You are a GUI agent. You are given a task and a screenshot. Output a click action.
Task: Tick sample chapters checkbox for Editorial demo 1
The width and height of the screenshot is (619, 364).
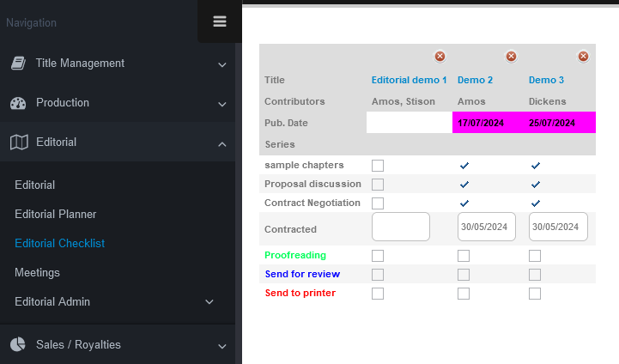pyautogui.click(x=378, y=165)
